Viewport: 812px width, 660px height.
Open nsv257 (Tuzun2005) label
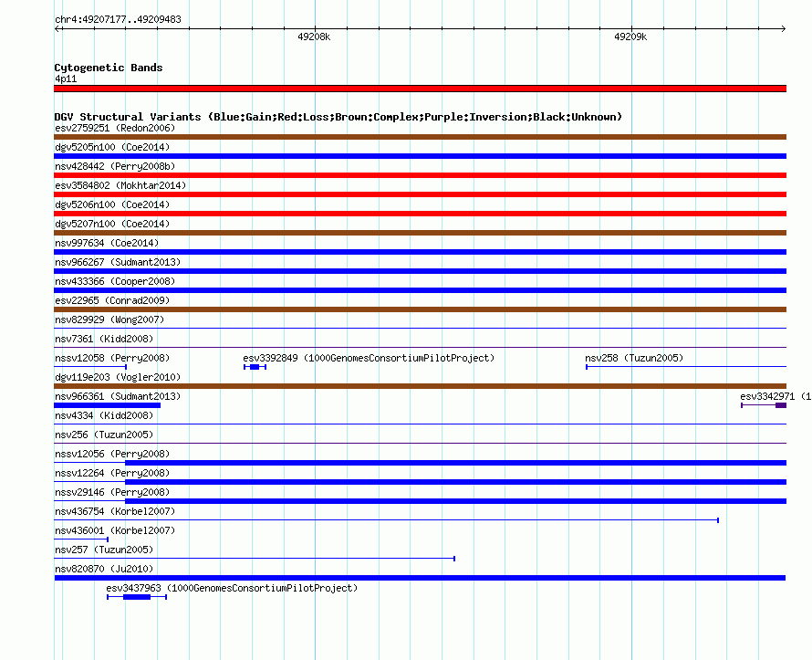[x=104, y=550]
